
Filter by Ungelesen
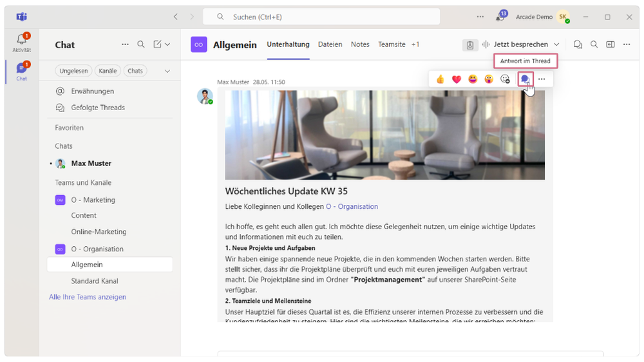click(x=73, y=71)
